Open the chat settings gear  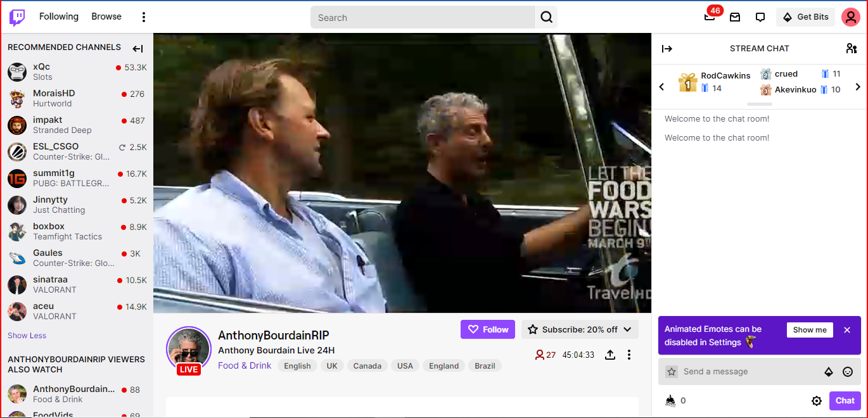[x=817, y=400]
